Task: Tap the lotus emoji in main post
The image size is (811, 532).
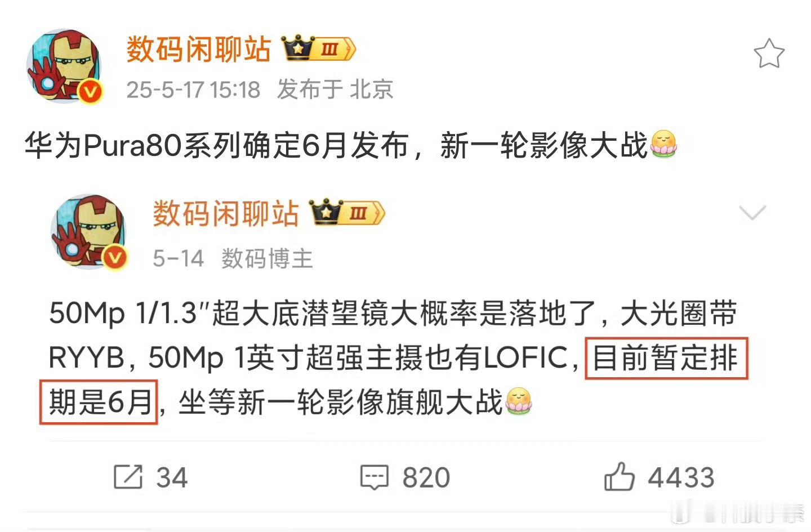Action: (x=663, y=144)
